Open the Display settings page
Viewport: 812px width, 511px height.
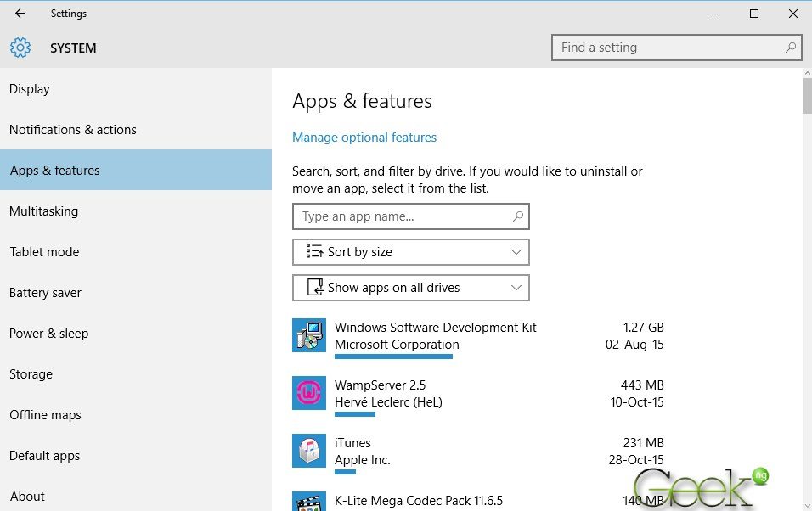136,89
